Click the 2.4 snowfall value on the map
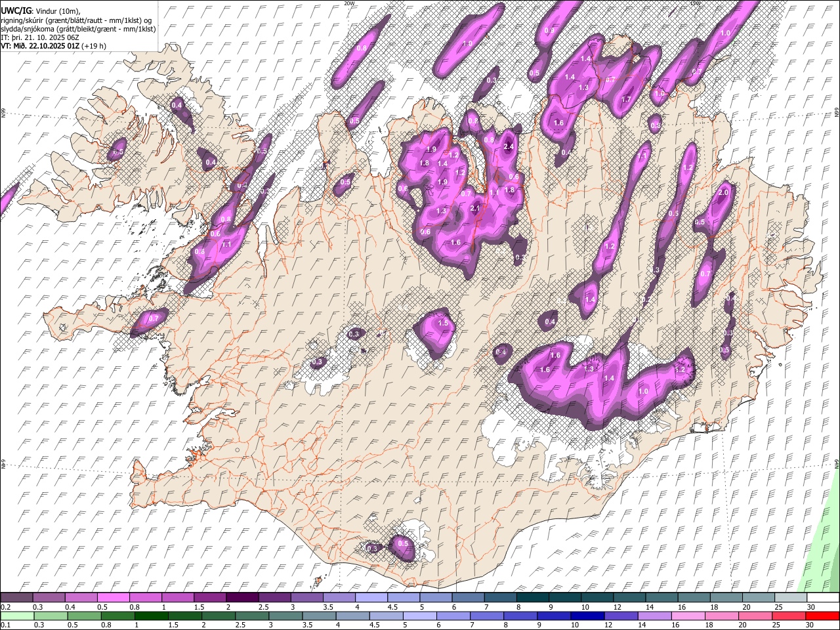The image size is (840, 630). coord(509,147)
